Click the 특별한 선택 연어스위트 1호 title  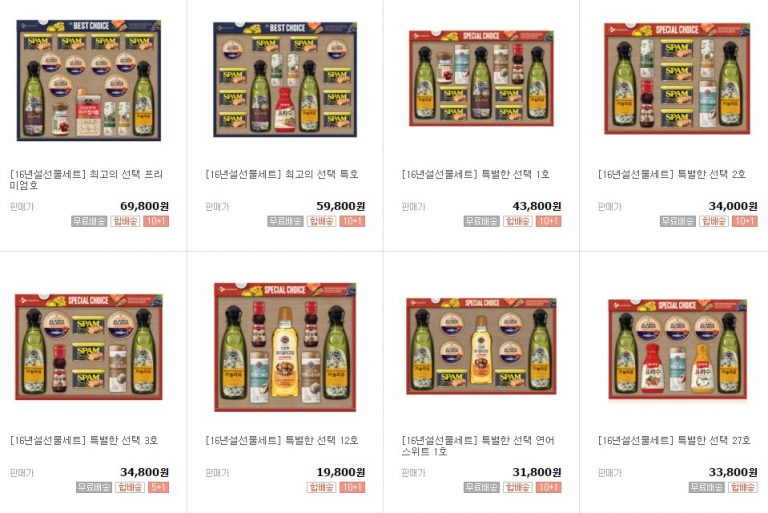478,446
